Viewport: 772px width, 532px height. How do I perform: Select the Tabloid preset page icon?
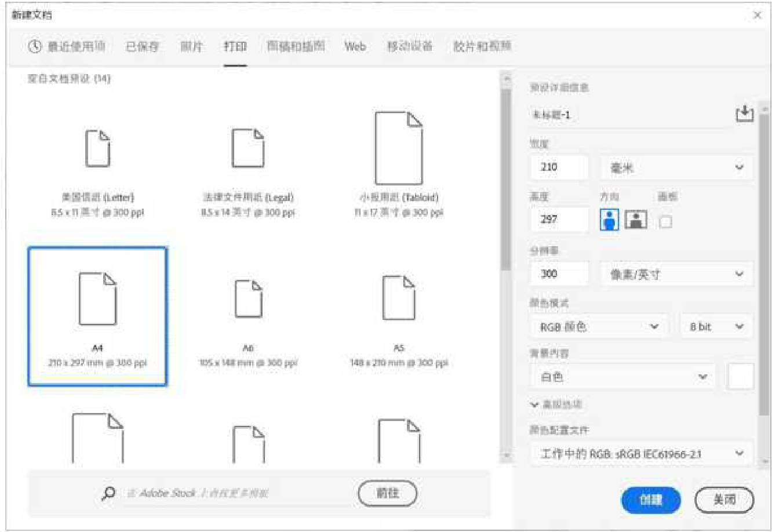[x=399, y=148]
